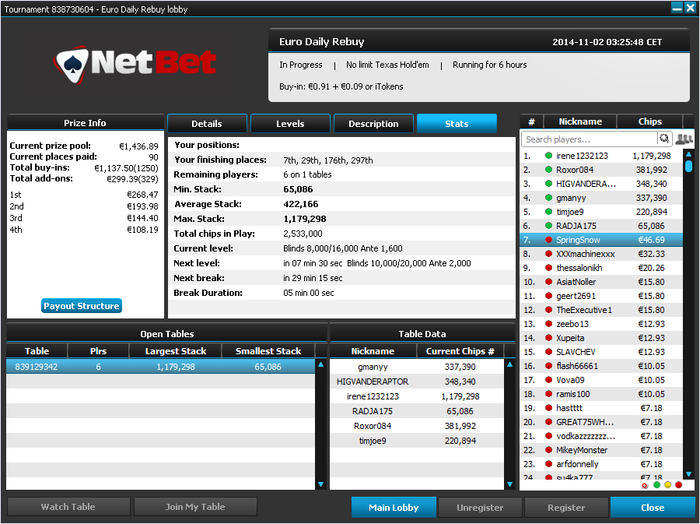Select flash66661 in player list
This screenshot has width=700, height=524.
(601, 366)
